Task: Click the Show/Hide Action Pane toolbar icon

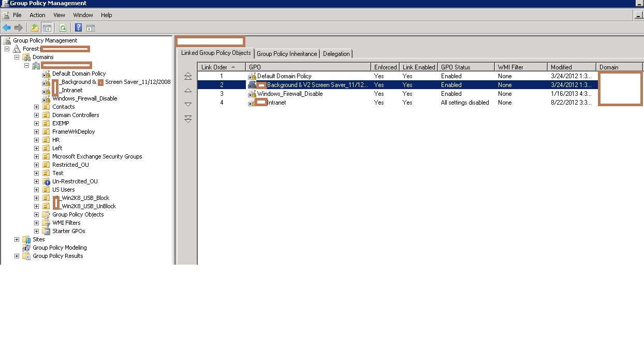Action: (x=90, y=27)
